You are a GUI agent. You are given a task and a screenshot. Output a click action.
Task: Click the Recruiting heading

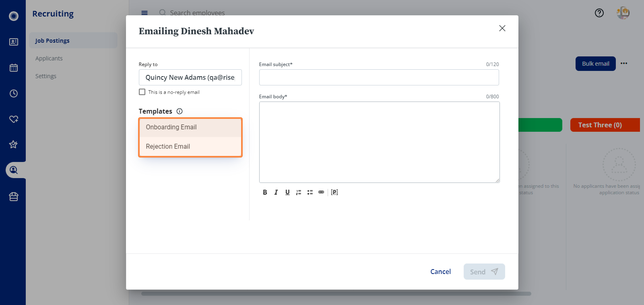[53, 13]
